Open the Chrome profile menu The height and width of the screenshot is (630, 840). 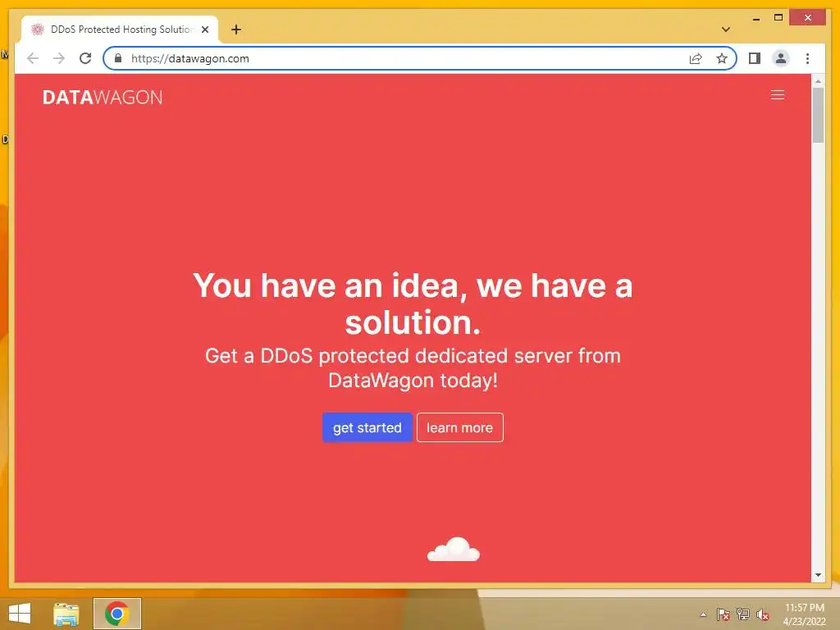coord(781,58)
